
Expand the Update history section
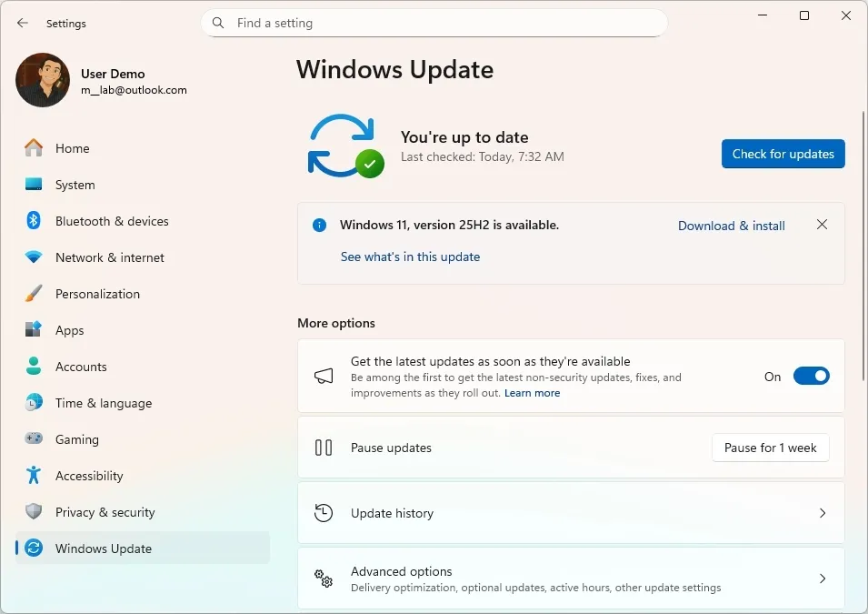571,512
